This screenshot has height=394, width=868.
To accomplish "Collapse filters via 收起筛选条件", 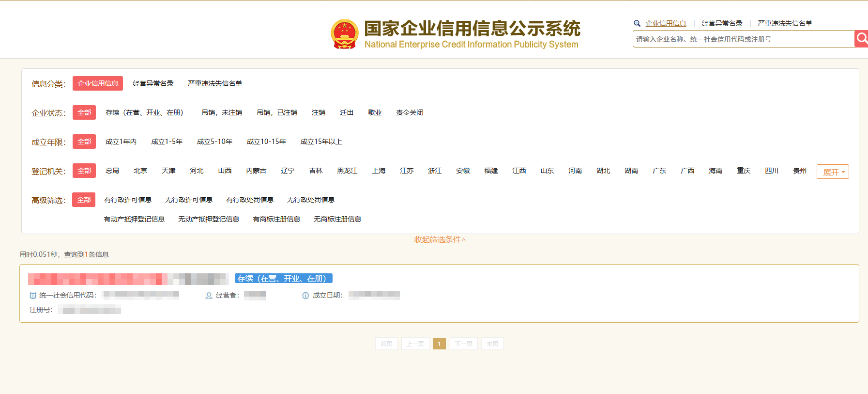I will click(440, 239).
